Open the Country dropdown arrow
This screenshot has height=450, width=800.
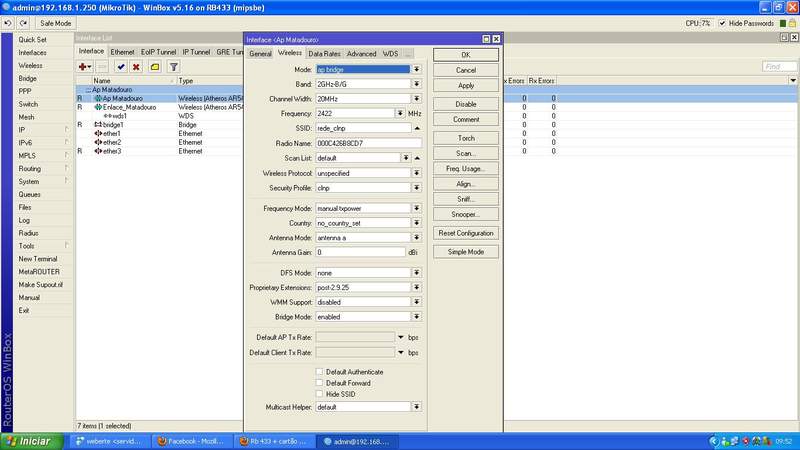417,223
